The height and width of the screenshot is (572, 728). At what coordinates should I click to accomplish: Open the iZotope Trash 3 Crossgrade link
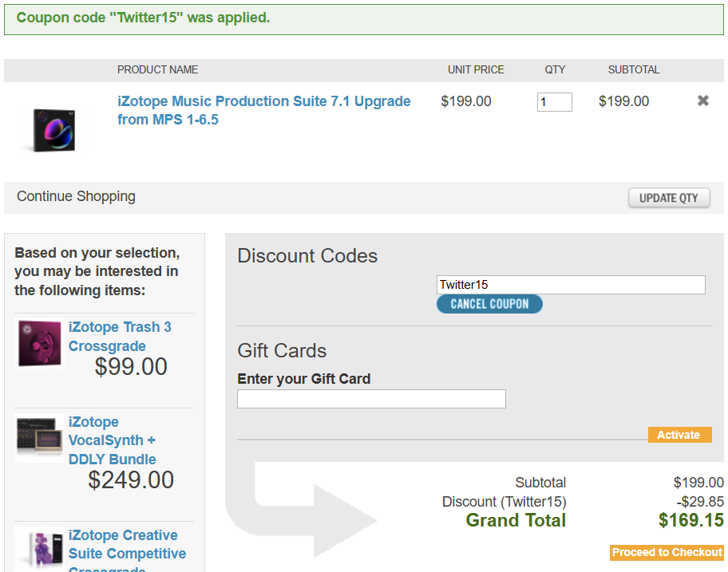tap(120, 337)
